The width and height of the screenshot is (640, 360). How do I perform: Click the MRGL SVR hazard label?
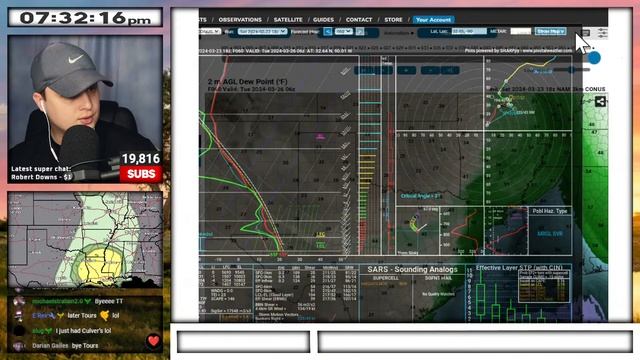click(x=550, y=234)
